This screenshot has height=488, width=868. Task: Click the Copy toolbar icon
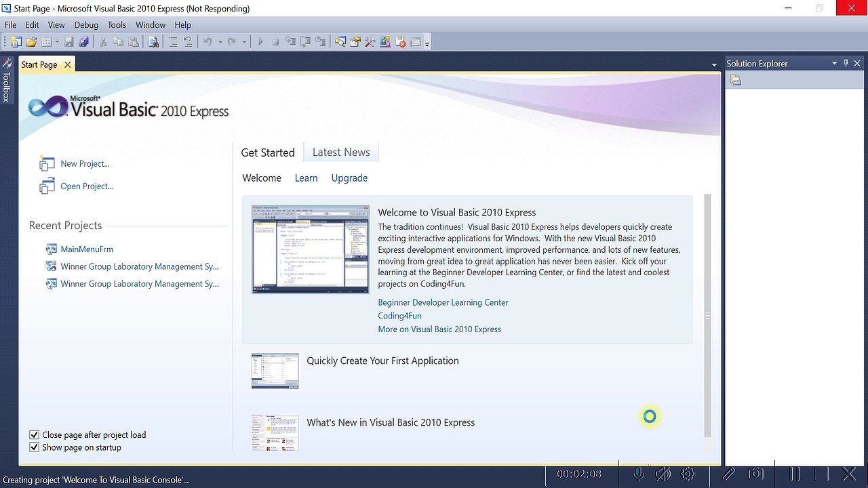pos(118,42)
